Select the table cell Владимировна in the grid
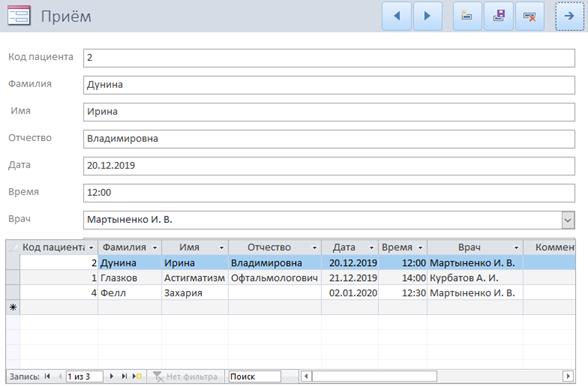588x387 pixels. [275, 263]
